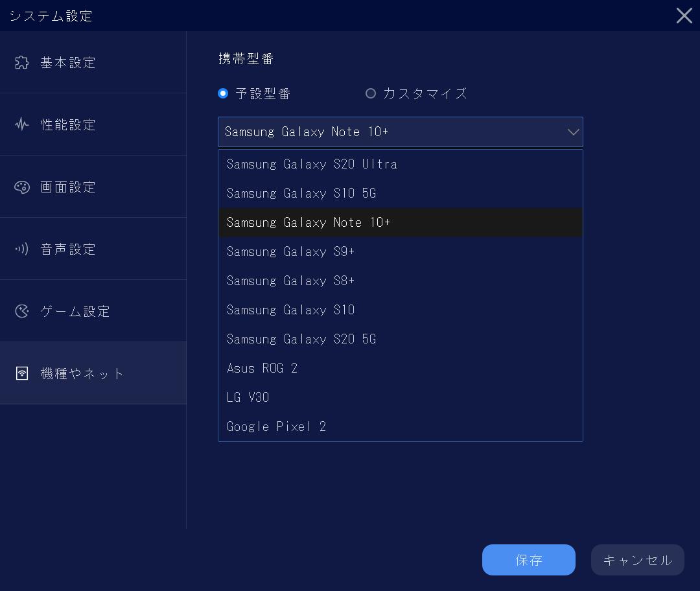
Task: Enable the カスタマイズ option
Action: tap(371, 93)
